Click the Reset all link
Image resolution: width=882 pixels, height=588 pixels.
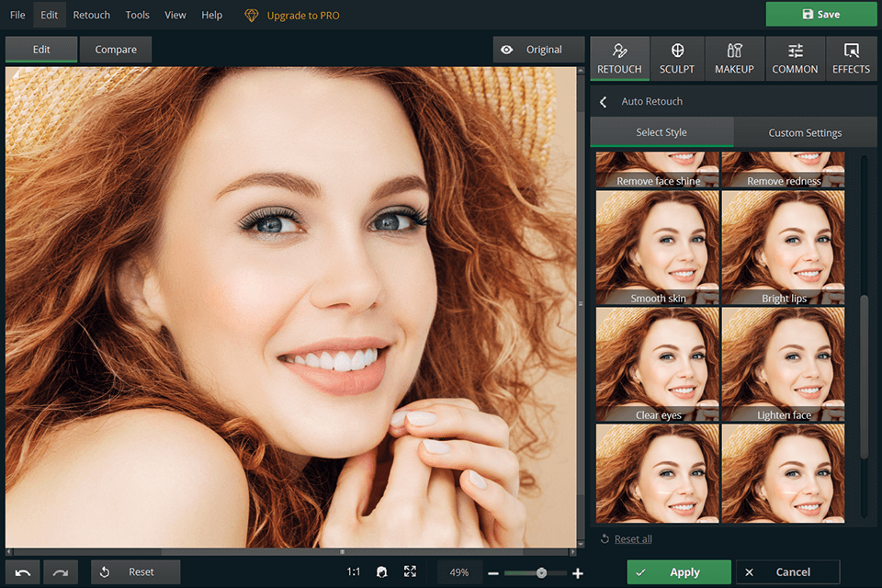pyautogui.click(x=633, y=539)
